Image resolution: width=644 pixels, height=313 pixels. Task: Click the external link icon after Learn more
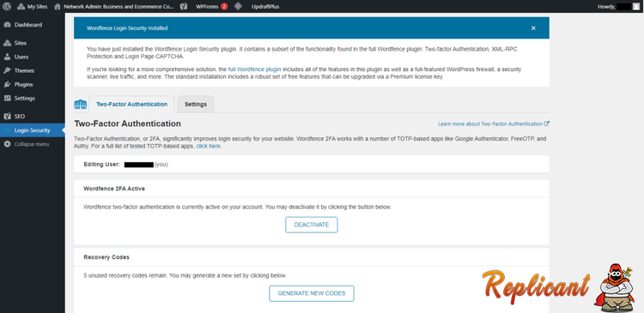pyautogui.click(x=547, y=123)
